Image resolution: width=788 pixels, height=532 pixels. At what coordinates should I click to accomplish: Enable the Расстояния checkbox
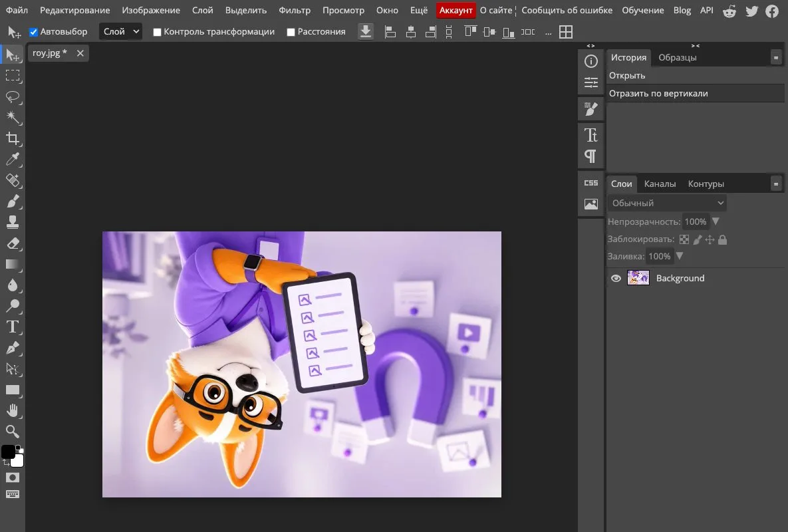[291, 32]
